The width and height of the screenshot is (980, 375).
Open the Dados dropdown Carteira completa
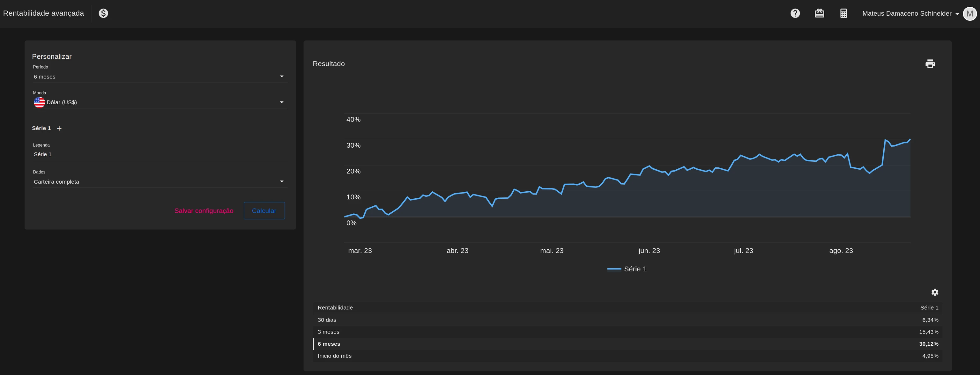(x=160, y=182)
